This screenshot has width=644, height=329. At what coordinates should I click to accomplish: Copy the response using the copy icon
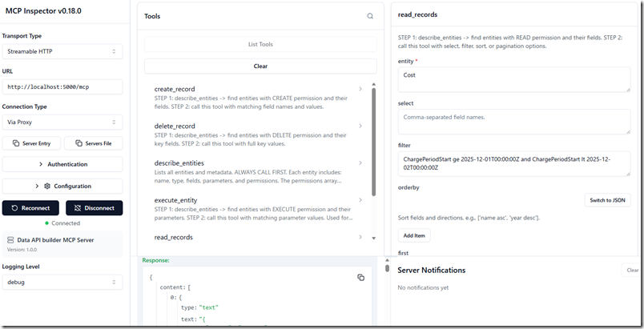(x=360, y=277)
